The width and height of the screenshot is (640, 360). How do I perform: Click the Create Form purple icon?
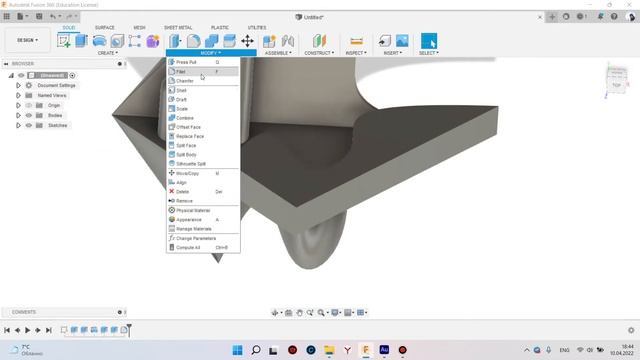coord(153,41)
